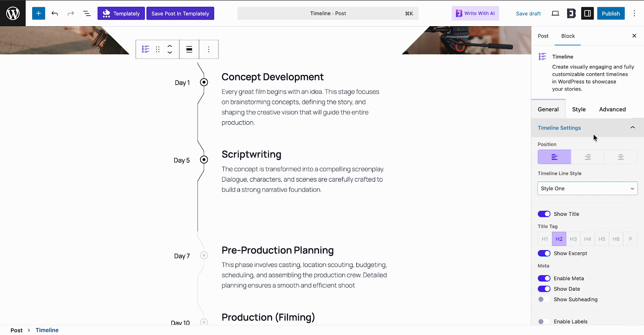Open the block inserter
This screenshot has width=644, height=335.
coord(38,13)
